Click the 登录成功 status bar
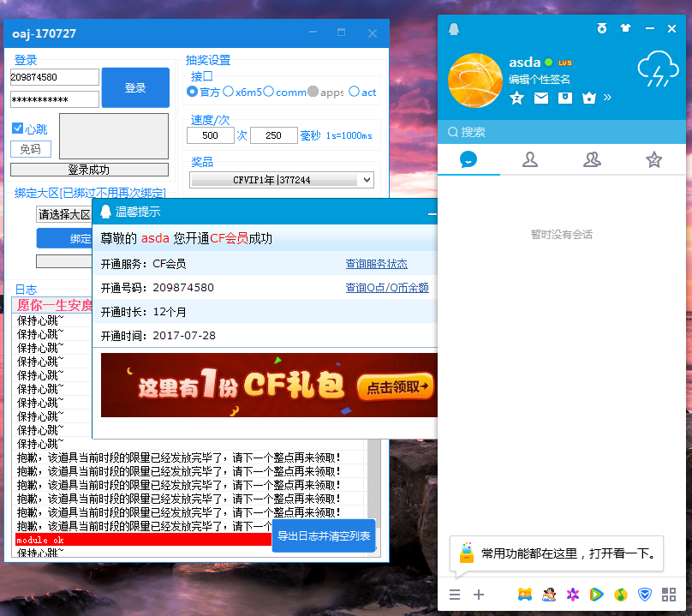The width and height of the screenshot is (692, 616). coord(89,170)
